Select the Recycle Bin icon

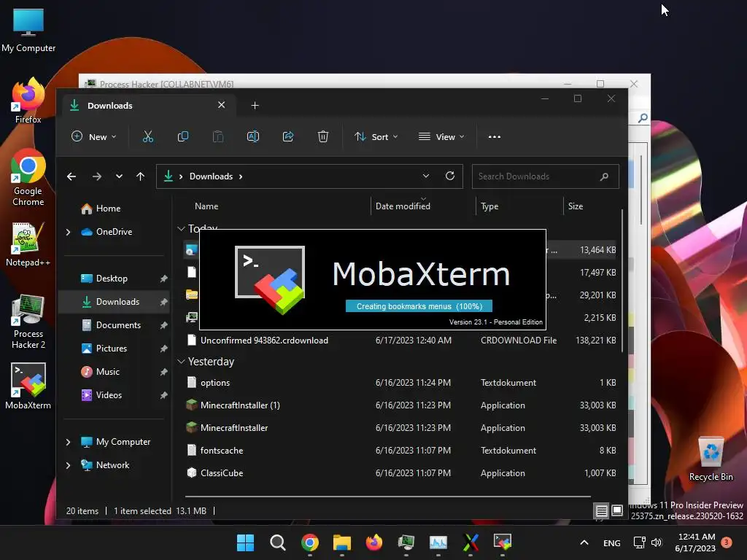click(x=711, y=459)
